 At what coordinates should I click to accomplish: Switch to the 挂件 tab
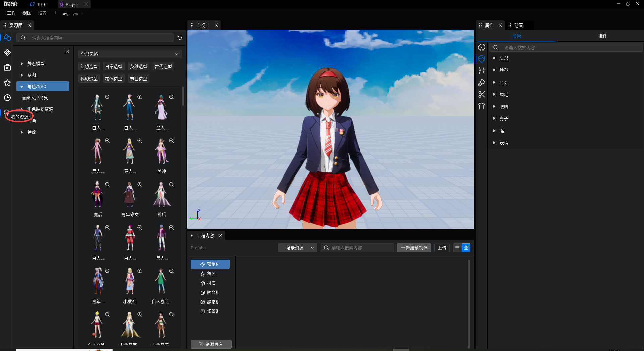coord(602,36)
